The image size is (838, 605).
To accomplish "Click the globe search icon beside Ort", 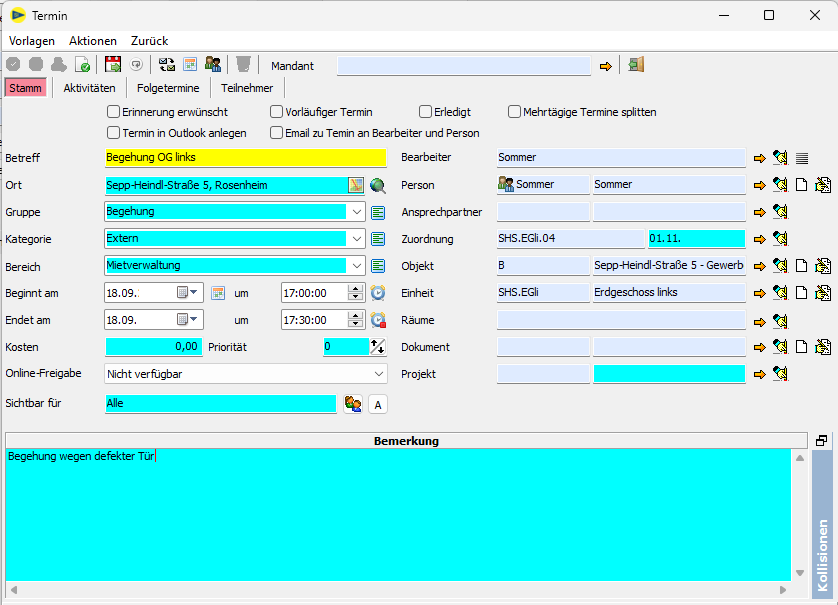I will pyautogui.click(x=377, y=185).
